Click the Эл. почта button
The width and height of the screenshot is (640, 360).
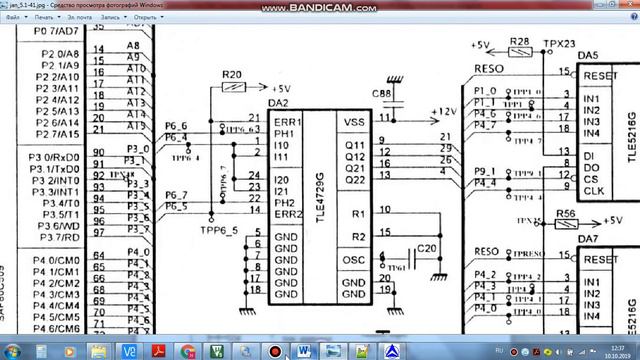[x=80, y=18]
